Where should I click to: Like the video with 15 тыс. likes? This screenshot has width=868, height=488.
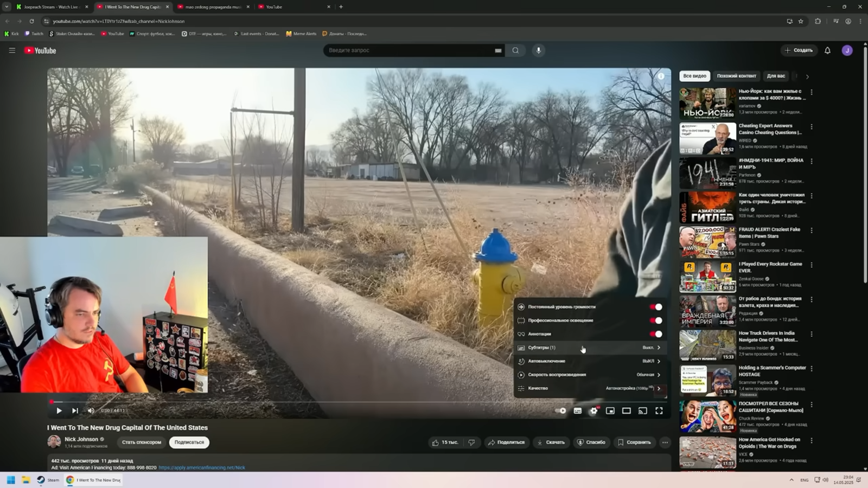point(445,442)
